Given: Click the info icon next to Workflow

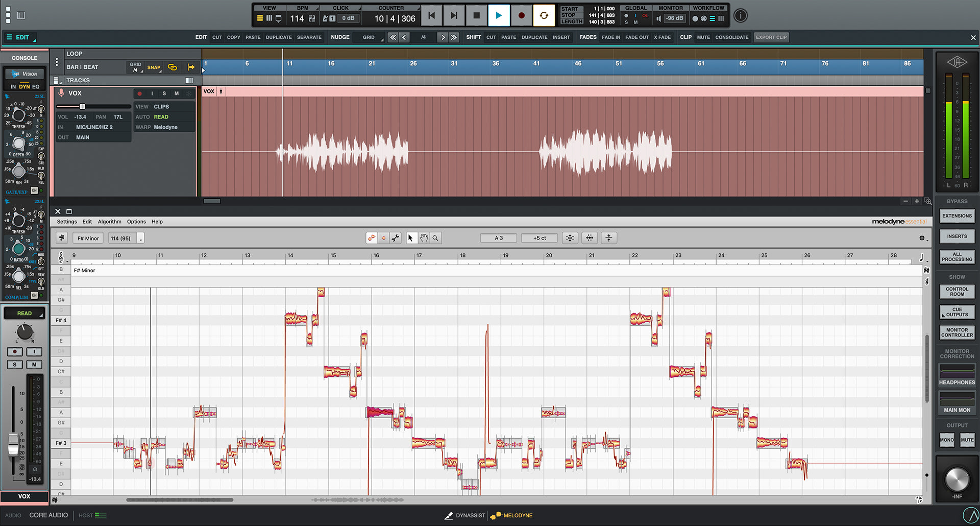Looking at the screenshot, I should [740, 16].
